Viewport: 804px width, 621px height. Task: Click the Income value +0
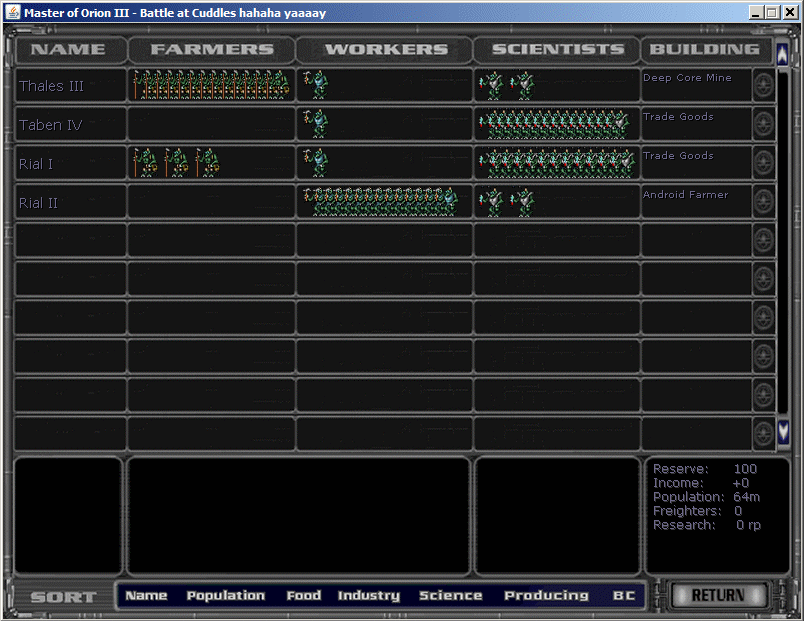[x=740, y=483]
